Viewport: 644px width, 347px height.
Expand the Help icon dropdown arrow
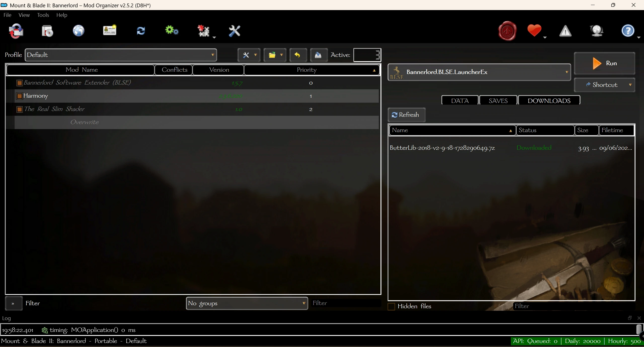639,37
